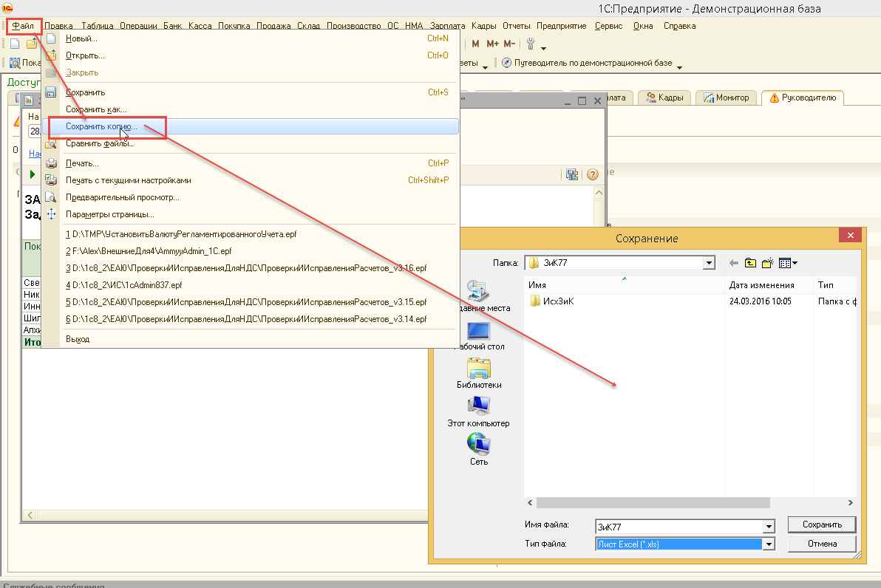Expand the Имя файла dropdown arrow
881x588 pixels.
click(x=769, y=527)
